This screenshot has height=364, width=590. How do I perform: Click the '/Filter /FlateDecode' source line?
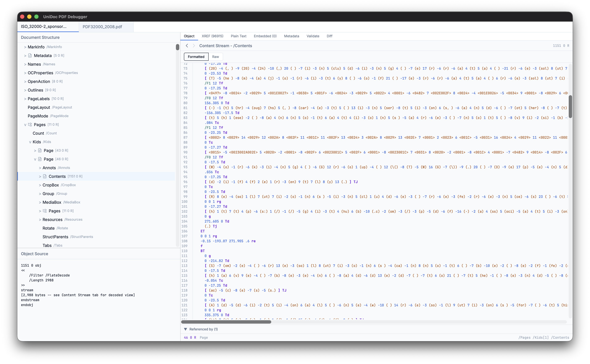click(x=49, y=275)
